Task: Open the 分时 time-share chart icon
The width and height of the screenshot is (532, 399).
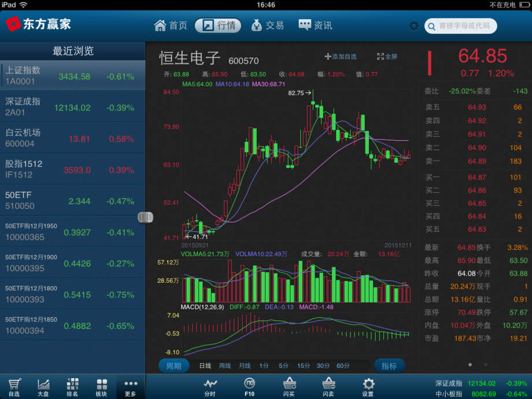Action: [x=210, y=386]
